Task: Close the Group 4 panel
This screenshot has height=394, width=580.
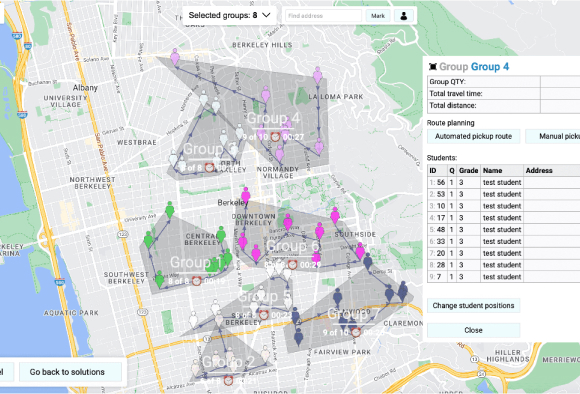Action: 473,330
